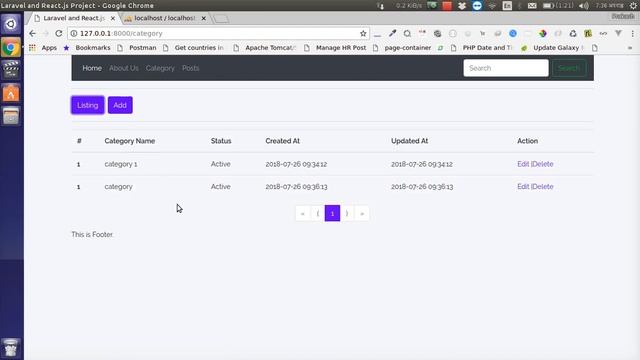Open Google Chrome from the launcher
This screenshot has width=640, height=360.
coord(11,48)
